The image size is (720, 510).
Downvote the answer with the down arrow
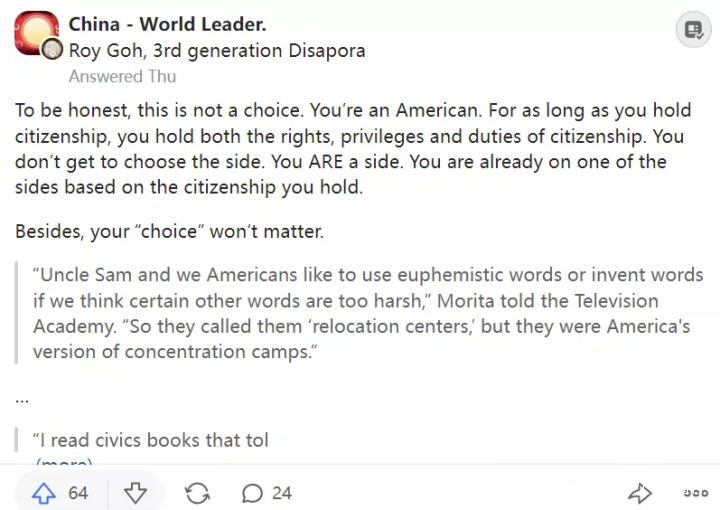[135, 493]
